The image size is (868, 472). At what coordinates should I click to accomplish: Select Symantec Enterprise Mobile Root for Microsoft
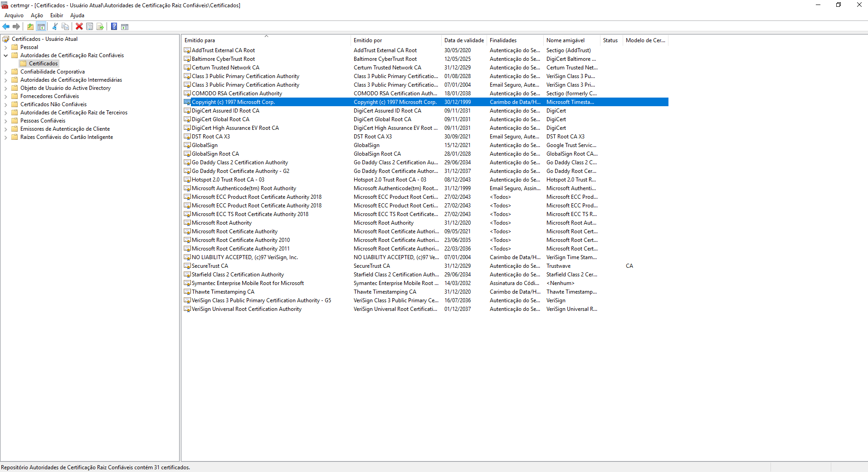tap(425, 283)
